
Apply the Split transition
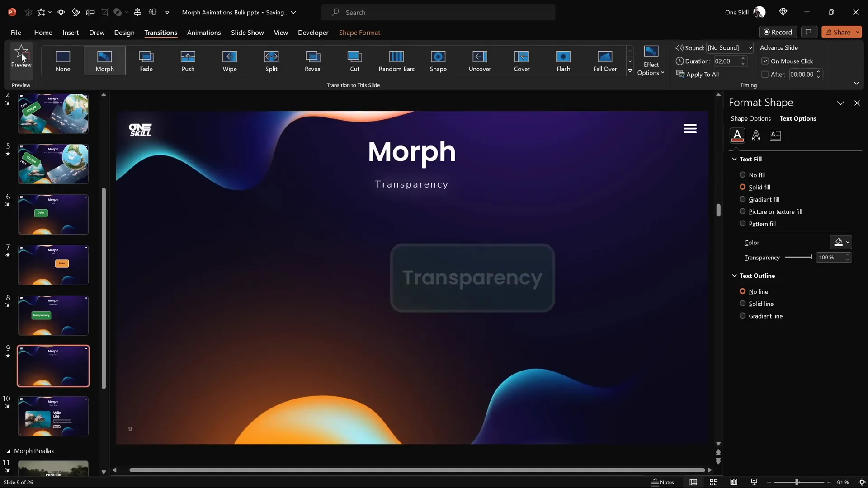click(x=271, y=61)
